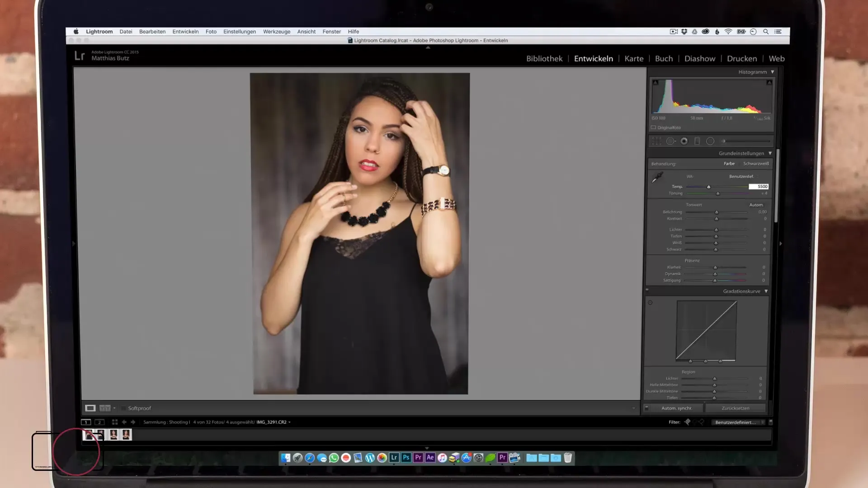Viewport: 868px width, 488px height.
Task: Enable the Originalfoto checkbox
Action: 653,127
